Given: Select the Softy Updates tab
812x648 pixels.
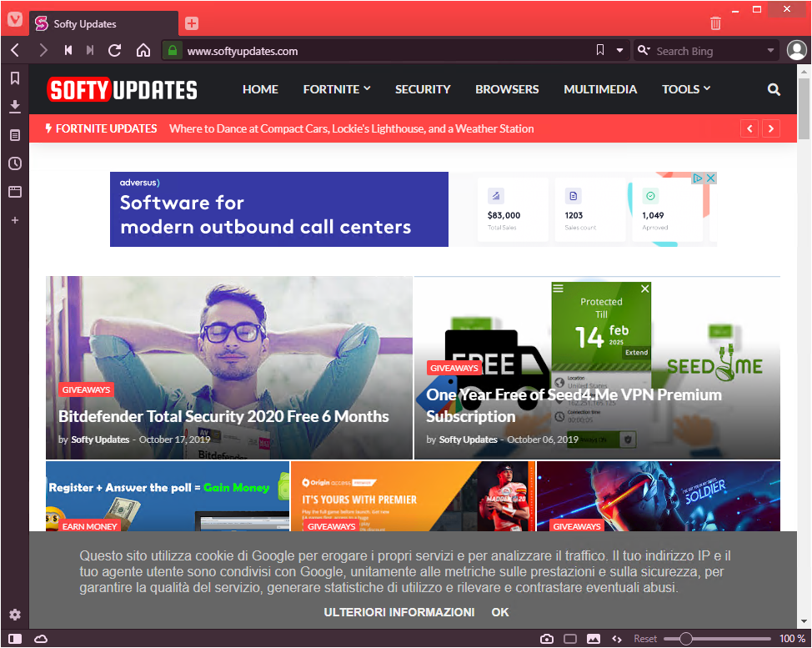Looking at the screenshot, I should [103, 24].
